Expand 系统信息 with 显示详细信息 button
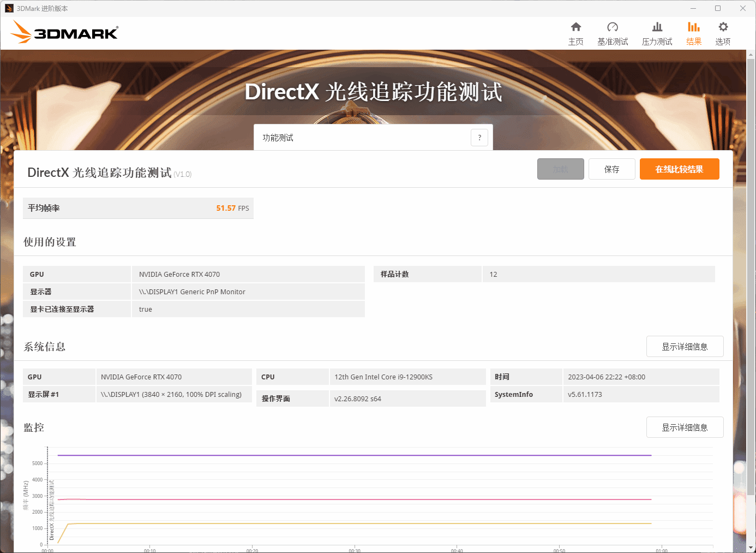 [685, 347]
